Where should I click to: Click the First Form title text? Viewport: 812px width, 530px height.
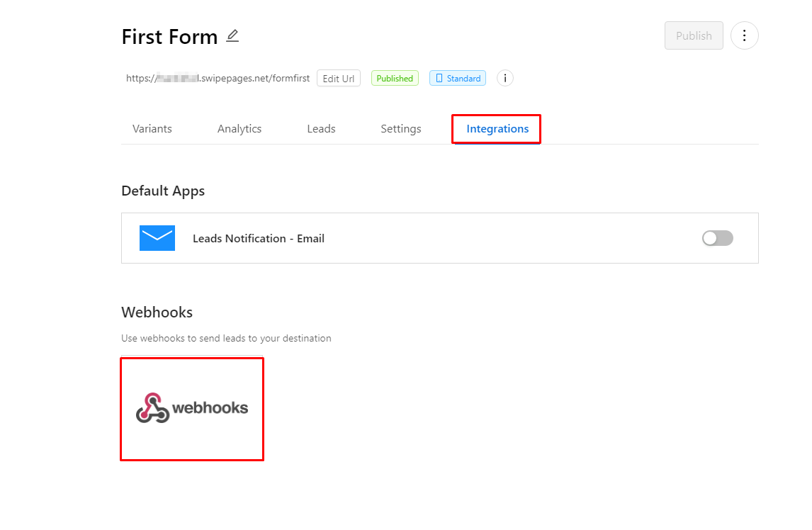click(x=169, y=37)
